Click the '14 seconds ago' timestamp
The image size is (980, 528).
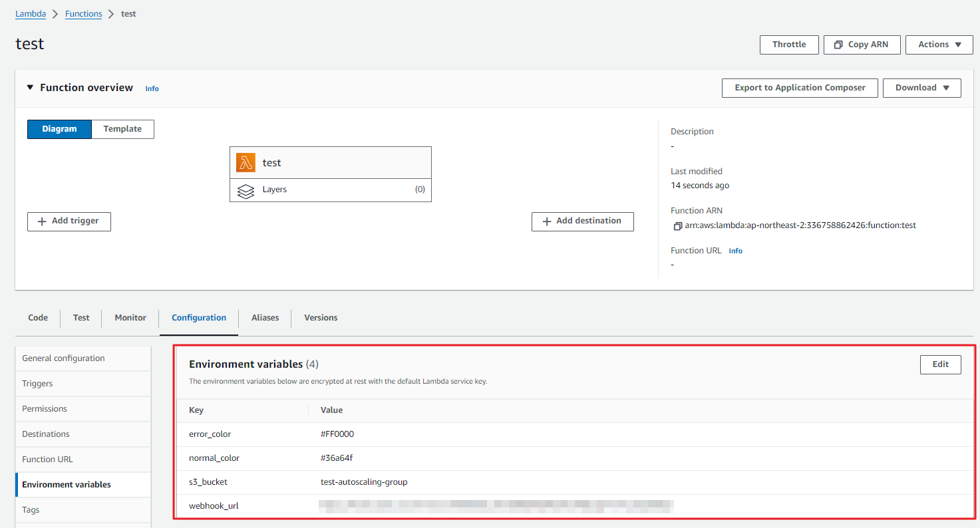tap(700, 186)
